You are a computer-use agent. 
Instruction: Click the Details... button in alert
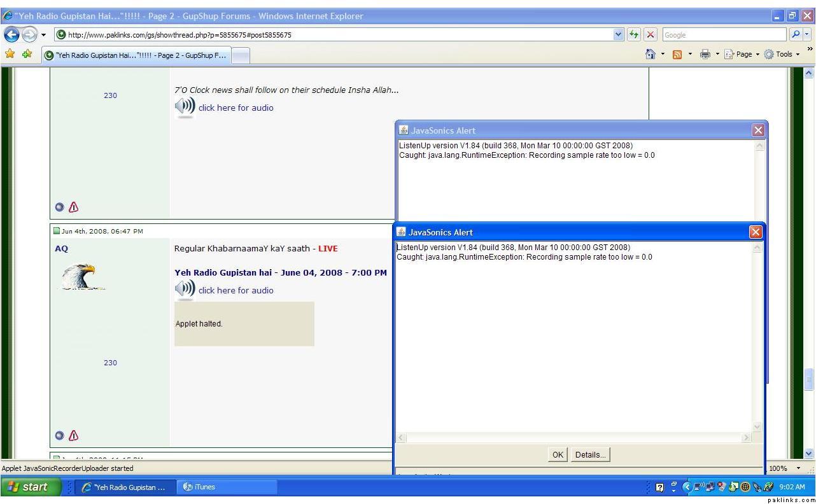(x=590, y=454)
